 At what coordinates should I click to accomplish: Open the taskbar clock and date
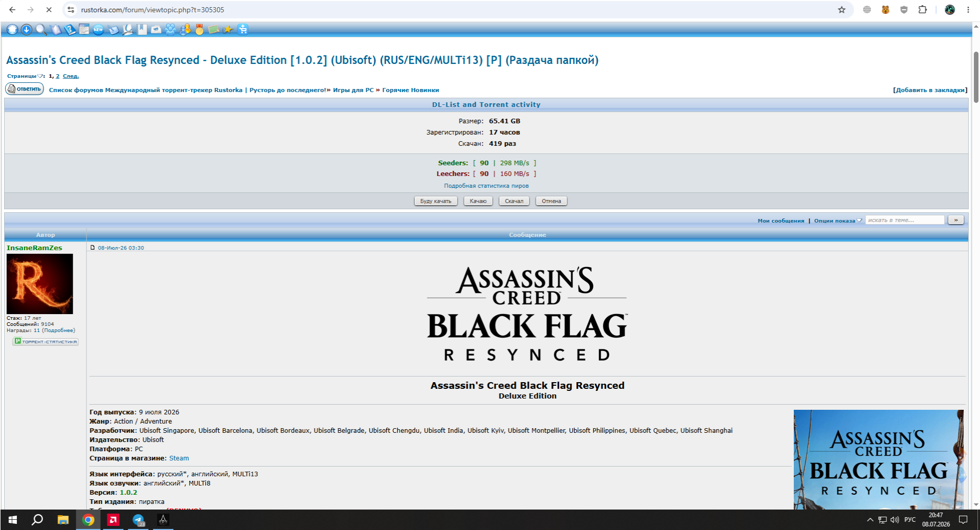pyautogui.click(x=936, y=520)
